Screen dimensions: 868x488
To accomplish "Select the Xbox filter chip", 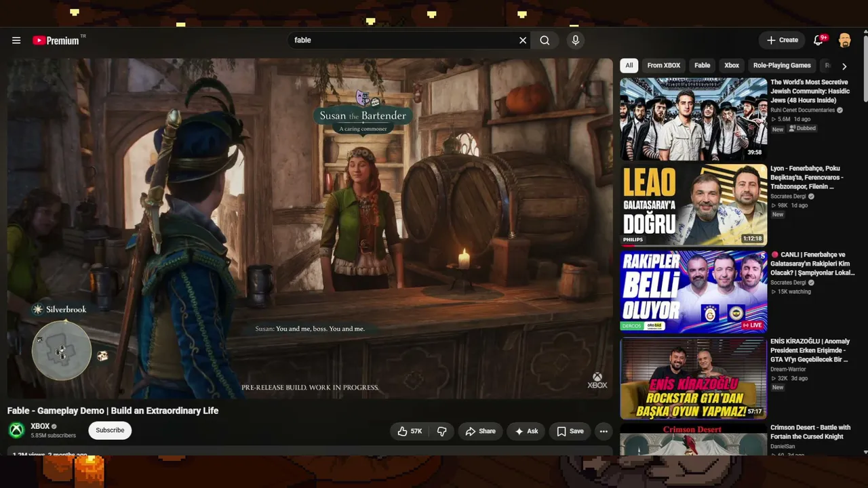I will pos(732,66).
